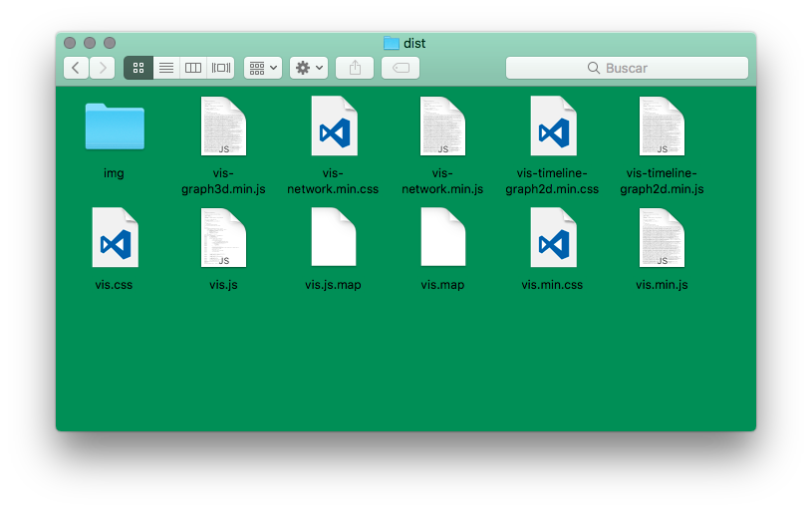Screen dimensions: 812x511
Task: Open the img folder
Action: (x=115, y=127)
